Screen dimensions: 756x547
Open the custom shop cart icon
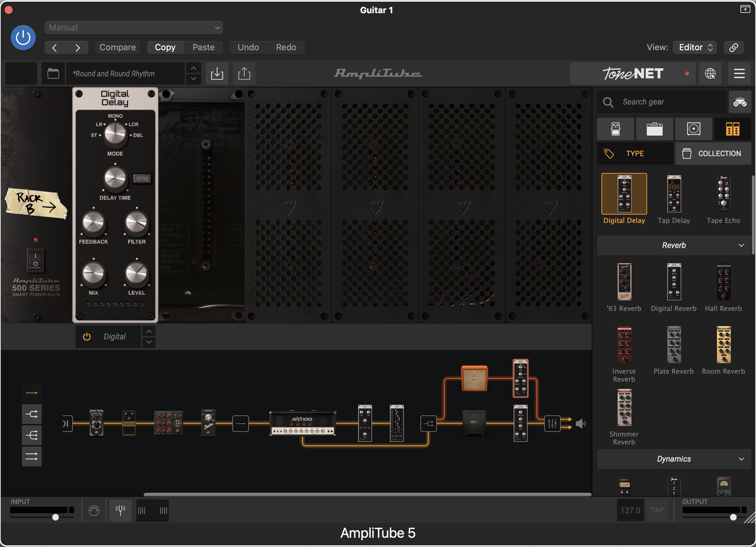[x=740, y=102]
